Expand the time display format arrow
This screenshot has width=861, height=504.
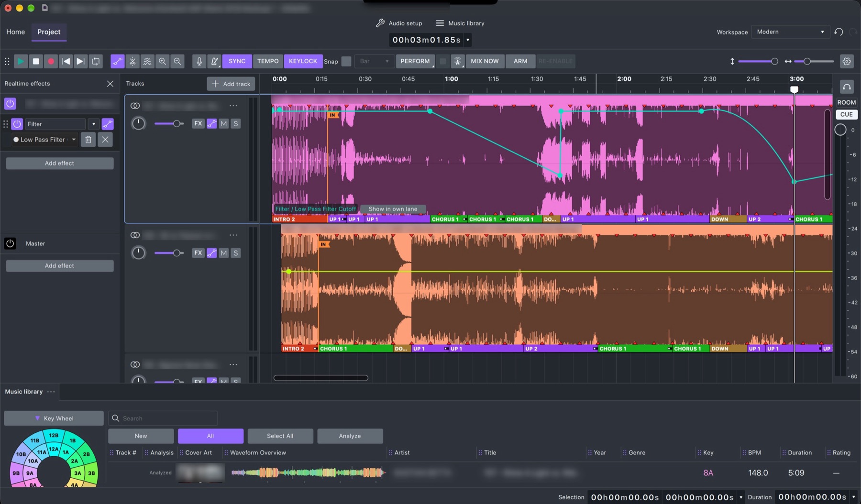click(468, 40)
